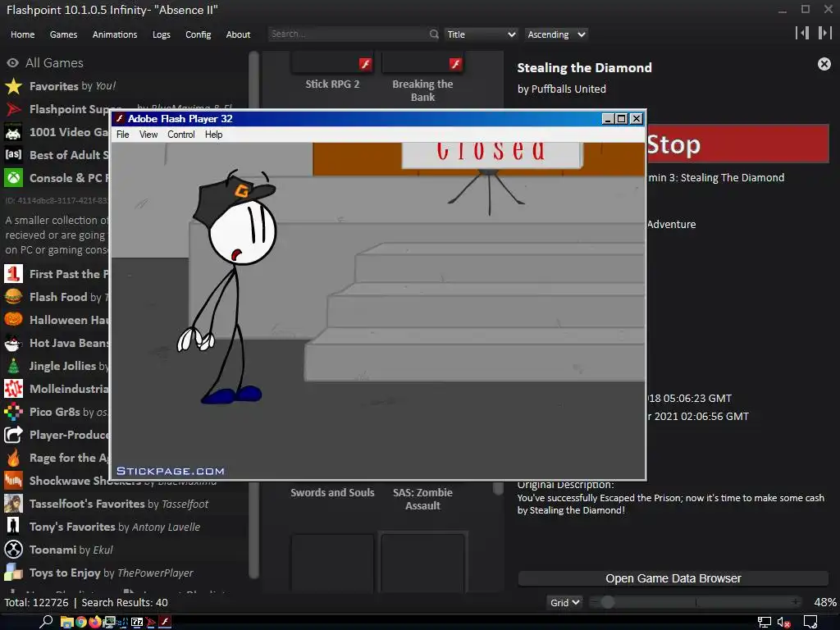840x630 pixels.
Task: Select the Swords and Souls game
Action: click(x=332, y=492)
